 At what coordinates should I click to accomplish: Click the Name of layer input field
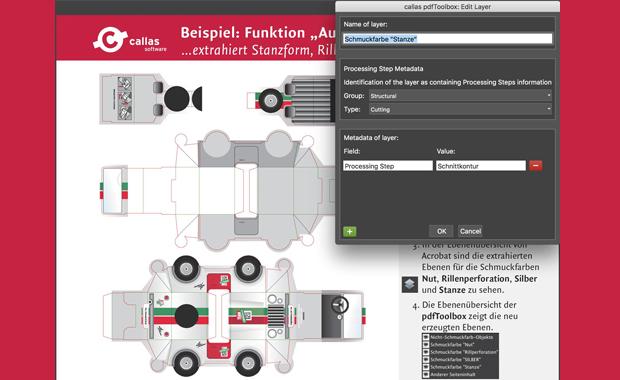447,39
